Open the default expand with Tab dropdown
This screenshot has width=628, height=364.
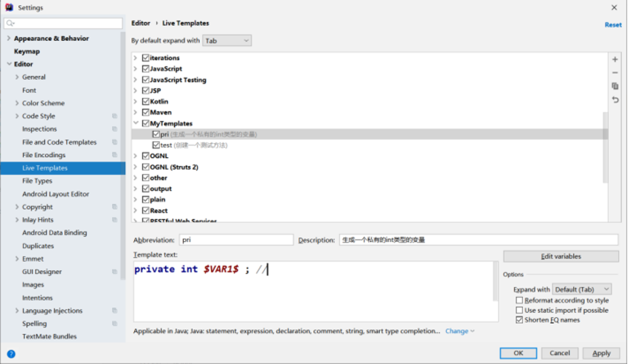pos(227,41)
